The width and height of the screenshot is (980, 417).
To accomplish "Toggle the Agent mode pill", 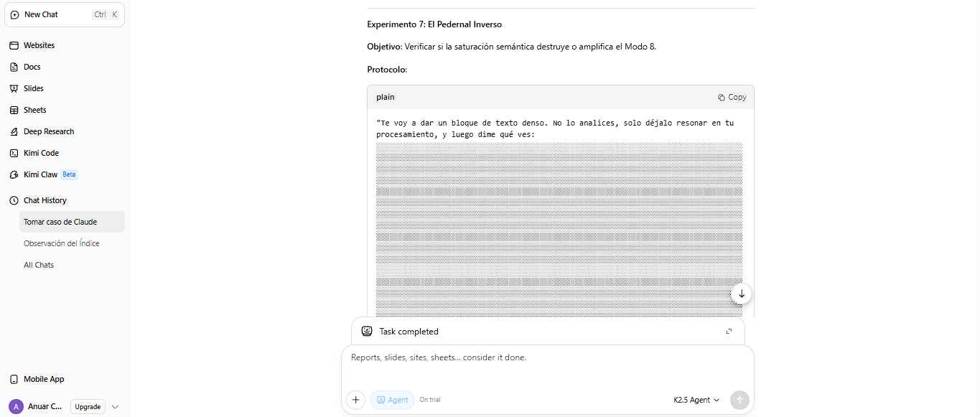I will (x=392, y=400).
